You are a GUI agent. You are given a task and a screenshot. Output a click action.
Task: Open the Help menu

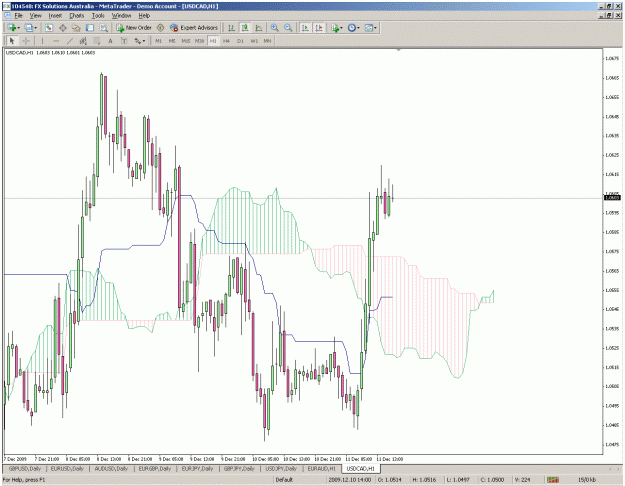pos(144,16)
